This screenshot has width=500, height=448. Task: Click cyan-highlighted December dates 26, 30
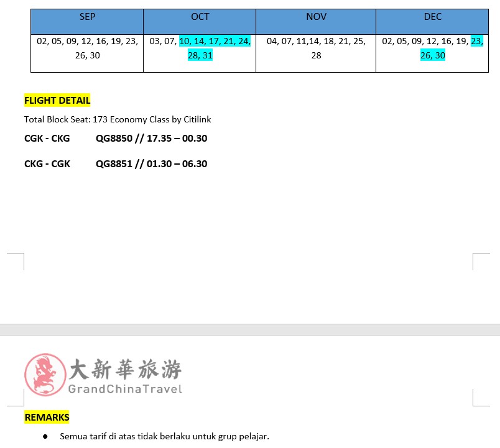pyautogui.click(x=433, y=56)
